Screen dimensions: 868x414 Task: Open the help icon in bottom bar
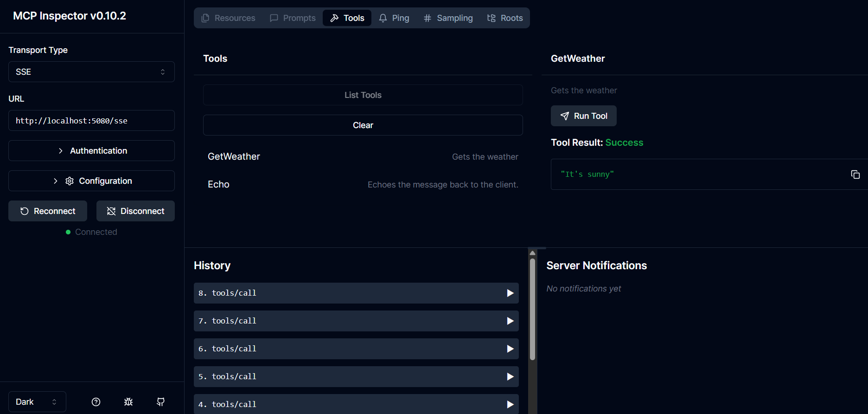coord(96,402)
